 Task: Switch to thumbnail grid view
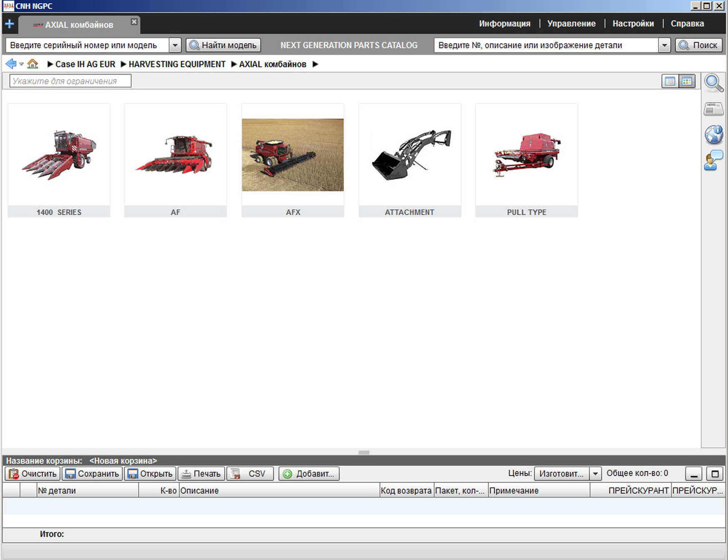pyautogui.click(x=687, y=81)
